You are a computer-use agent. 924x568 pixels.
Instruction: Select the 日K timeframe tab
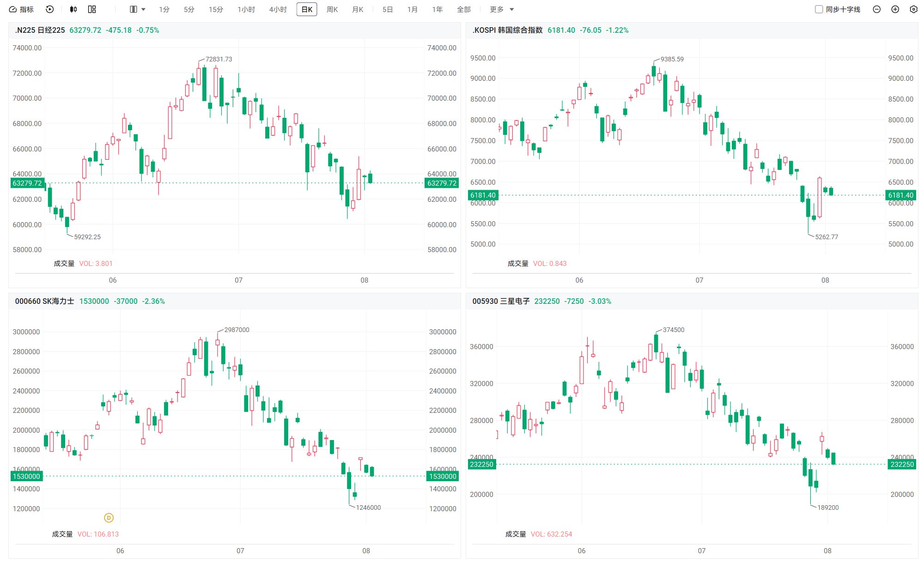[307, 9]
